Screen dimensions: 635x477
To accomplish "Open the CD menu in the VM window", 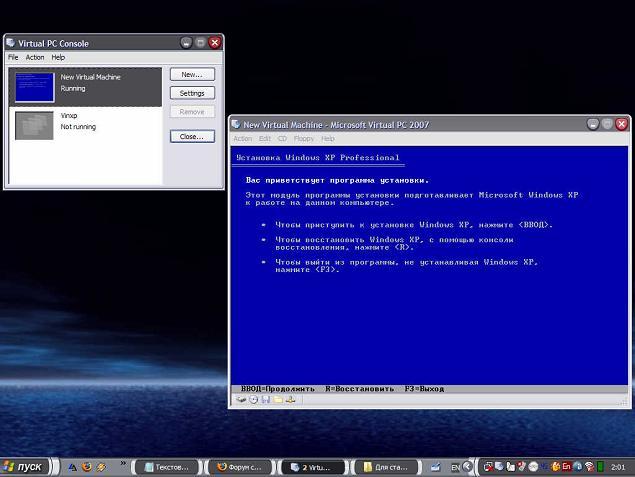I will [282, 138].
